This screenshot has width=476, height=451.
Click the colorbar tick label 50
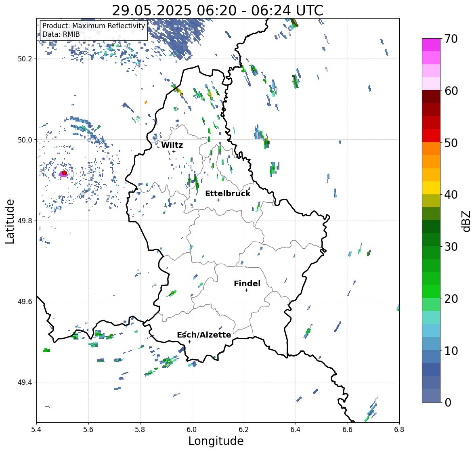click(x=451, y=143)
